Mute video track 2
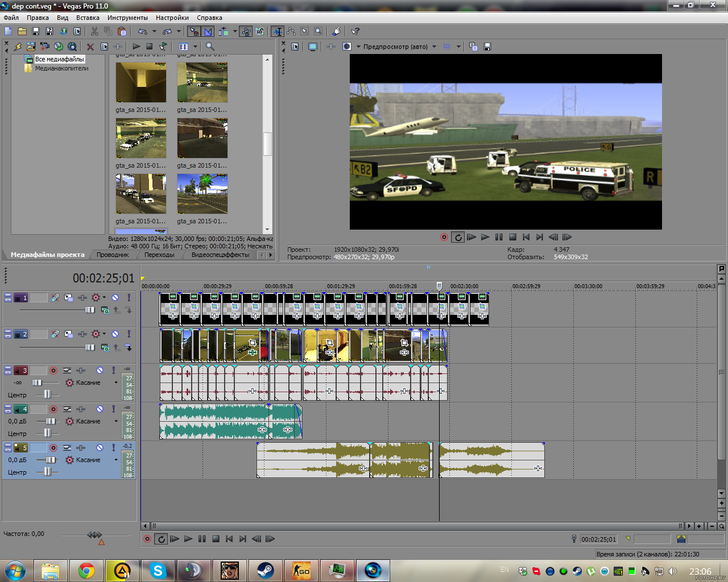The width and height of the screenshot is (728, 582). coord(115,334)
